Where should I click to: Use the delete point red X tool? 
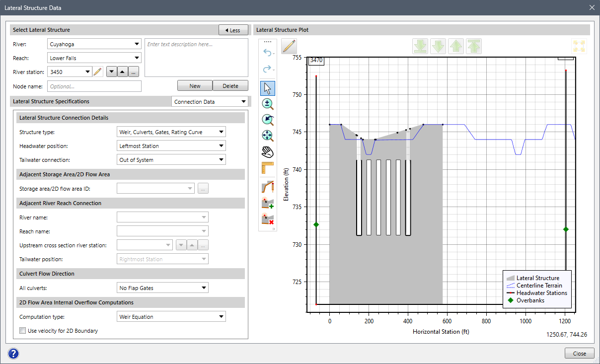coord(268,218)
